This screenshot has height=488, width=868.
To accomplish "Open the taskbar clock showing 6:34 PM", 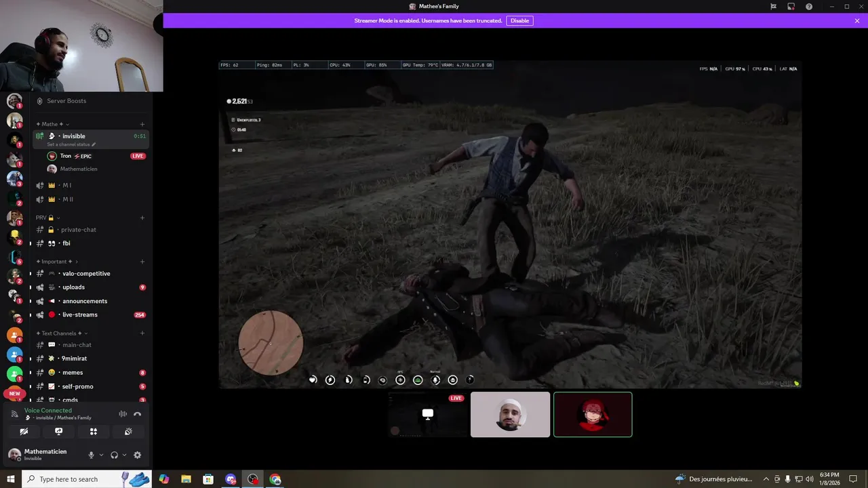I will [x=829, y=479].
